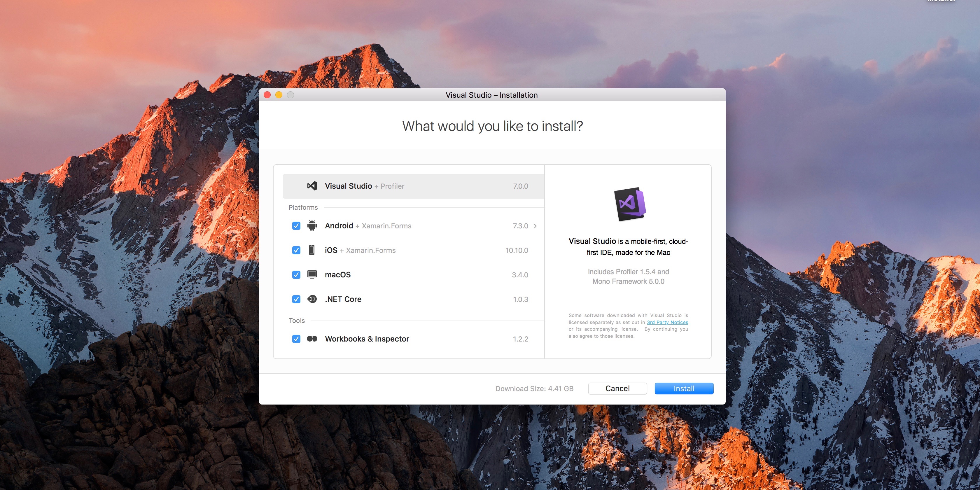
Task: Open the 3rd Party Notices link
Action: (x=667, y=322)
